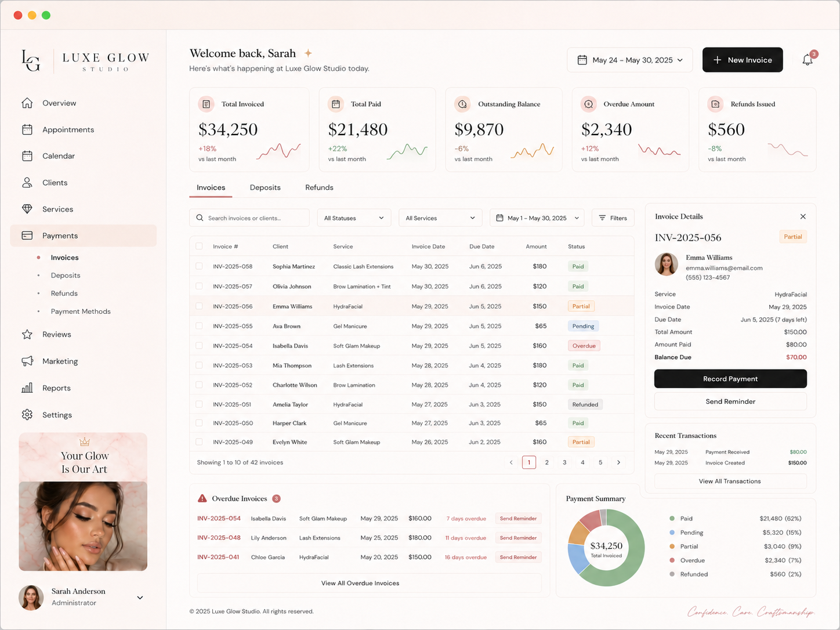Click the Total Invoiced card icon

tap(206, 104)
